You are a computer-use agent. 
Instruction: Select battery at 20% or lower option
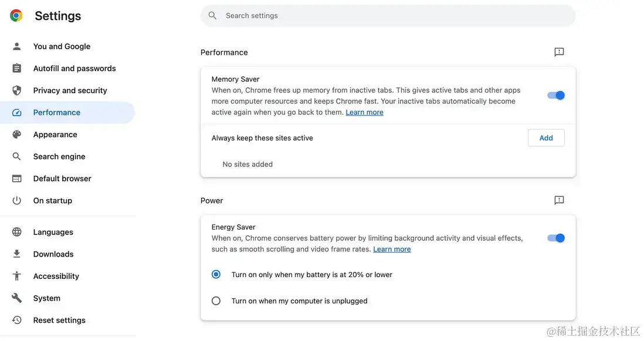pos(216,275)
